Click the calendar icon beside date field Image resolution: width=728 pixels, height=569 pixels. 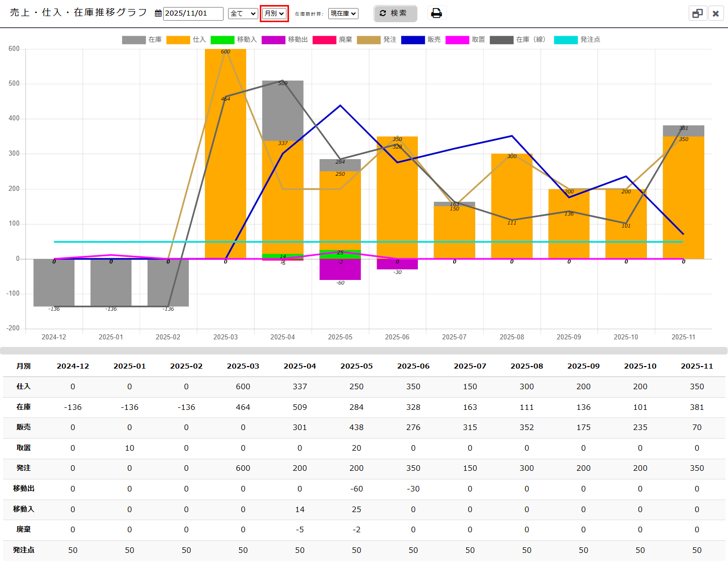pyautogui.click(x=158, y=14)
